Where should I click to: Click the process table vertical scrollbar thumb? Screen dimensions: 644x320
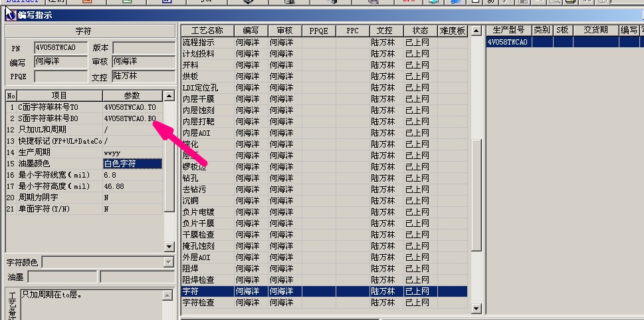click(476, 195)
